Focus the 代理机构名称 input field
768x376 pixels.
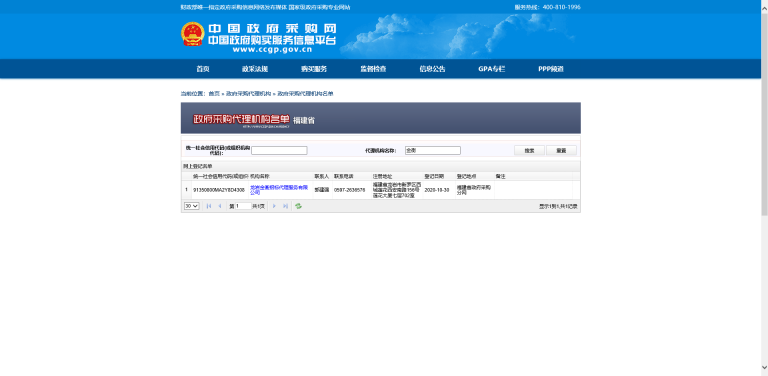click(433, 150)
